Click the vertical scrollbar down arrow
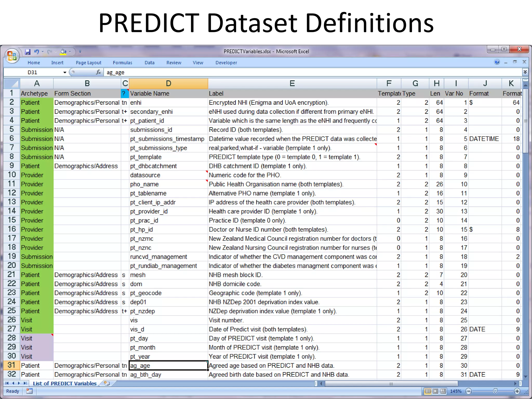Viewport: 532px width, 399px height. 525,376
